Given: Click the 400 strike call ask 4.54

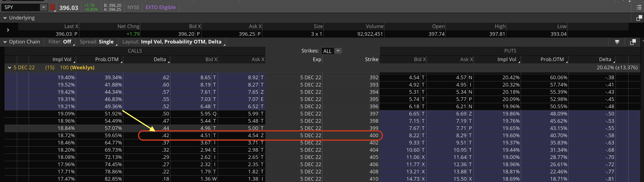Looking at the screenshot, I should [x=253, y=136].
